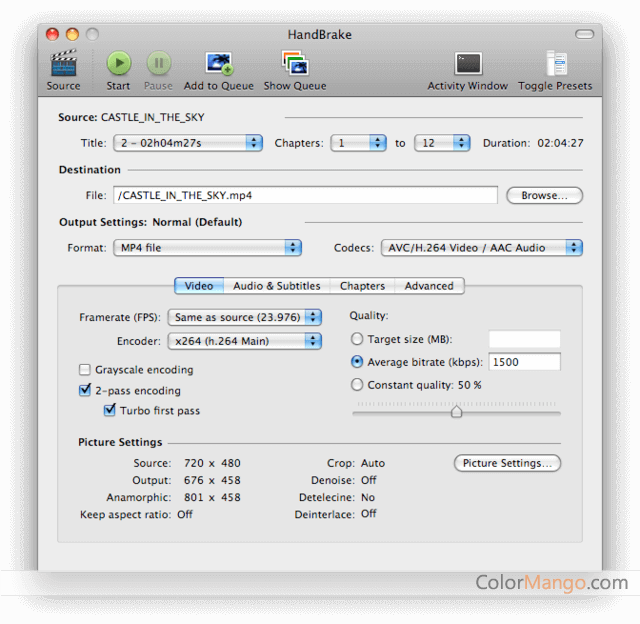
Task: Click the Detelecine No value
Action: pos(368,497)
